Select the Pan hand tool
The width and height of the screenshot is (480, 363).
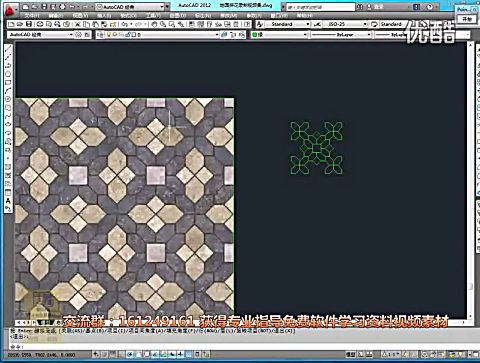154,24
